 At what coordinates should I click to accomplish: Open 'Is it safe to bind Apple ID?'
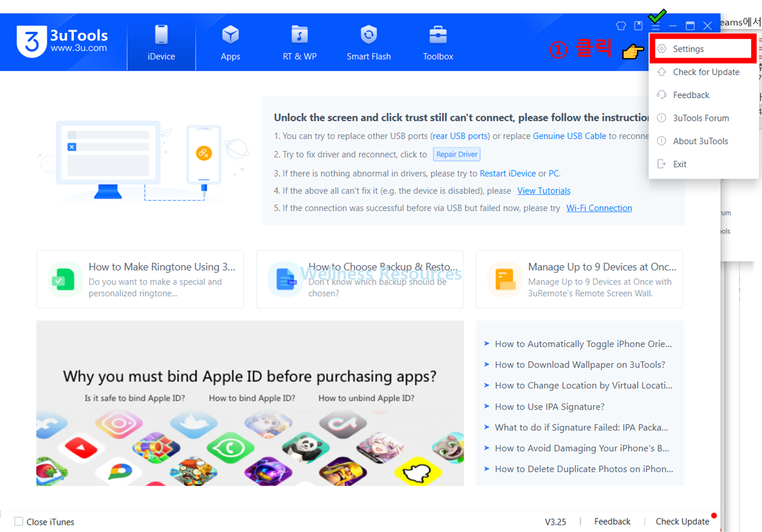pyautogui.click(x=135, y=398)
